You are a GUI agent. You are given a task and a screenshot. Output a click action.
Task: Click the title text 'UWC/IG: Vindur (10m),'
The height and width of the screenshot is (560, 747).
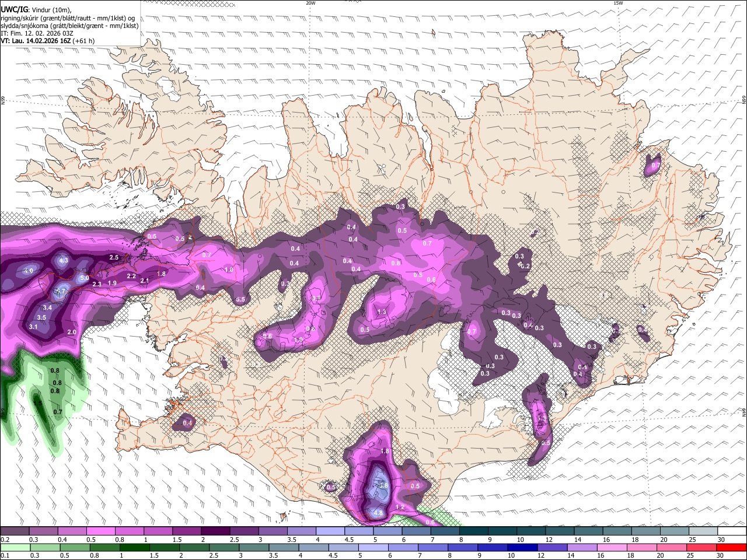tap(36, 10)
